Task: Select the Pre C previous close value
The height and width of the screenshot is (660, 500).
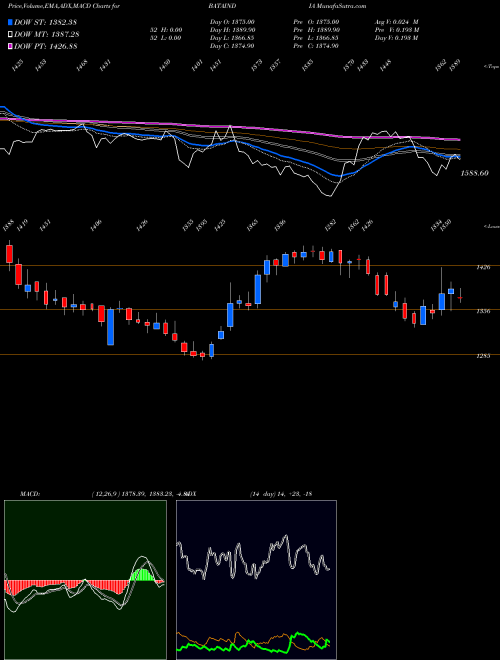Action: pyautogui.click(x=327, y=46)
